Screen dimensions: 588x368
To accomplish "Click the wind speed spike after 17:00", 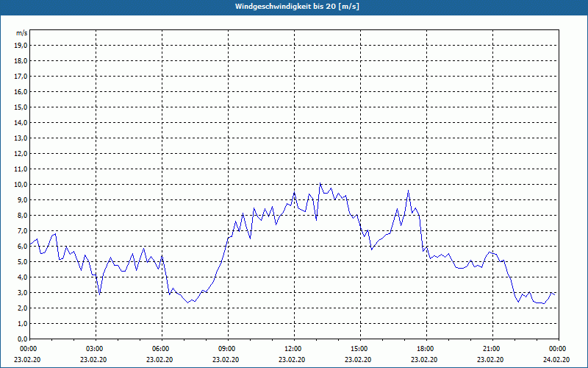I will 409,191.
